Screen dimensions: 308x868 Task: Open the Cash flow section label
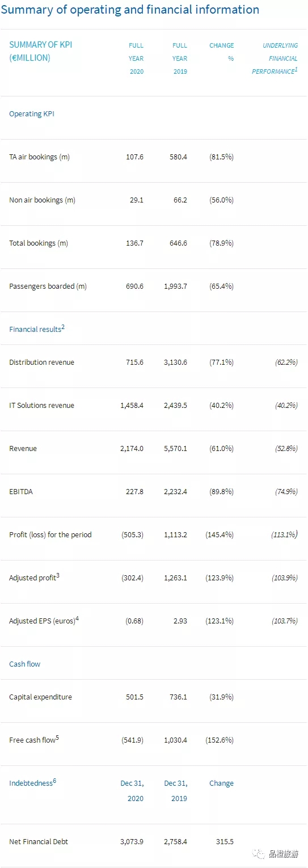(24, 664)
